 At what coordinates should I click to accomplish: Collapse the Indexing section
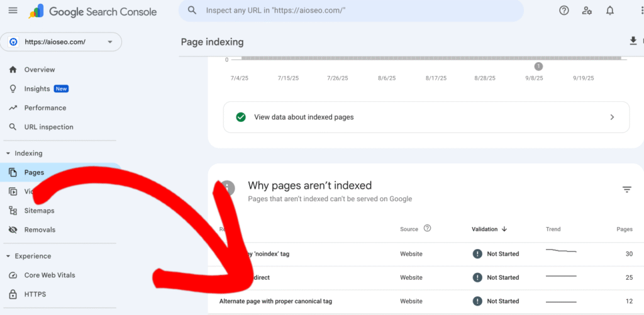point(8,153)
